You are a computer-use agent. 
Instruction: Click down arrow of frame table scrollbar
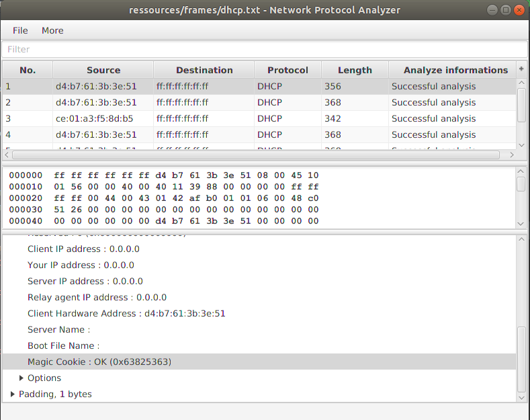point(521,145)
